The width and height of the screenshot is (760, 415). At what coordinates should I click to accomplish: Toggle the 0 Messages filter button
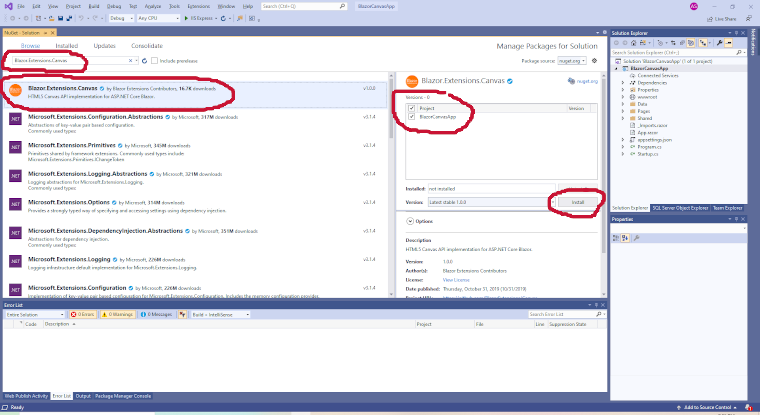157,315
